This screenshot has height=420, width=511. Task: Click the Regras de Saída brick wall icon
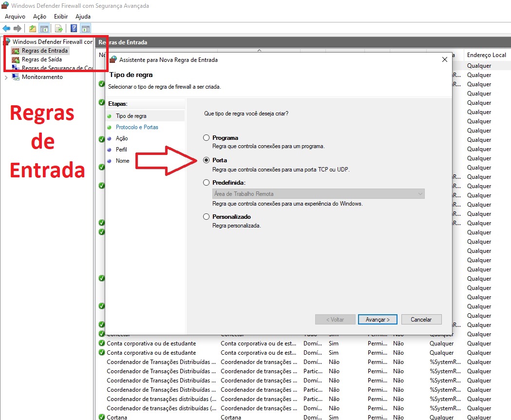pos(15,59)
